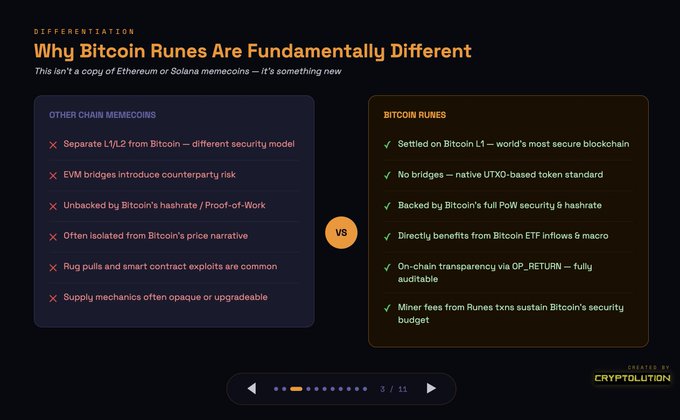680x420 pixels.
Task: Click the orange VS badge
Action: pyautogui.click(x=341, y=233)
